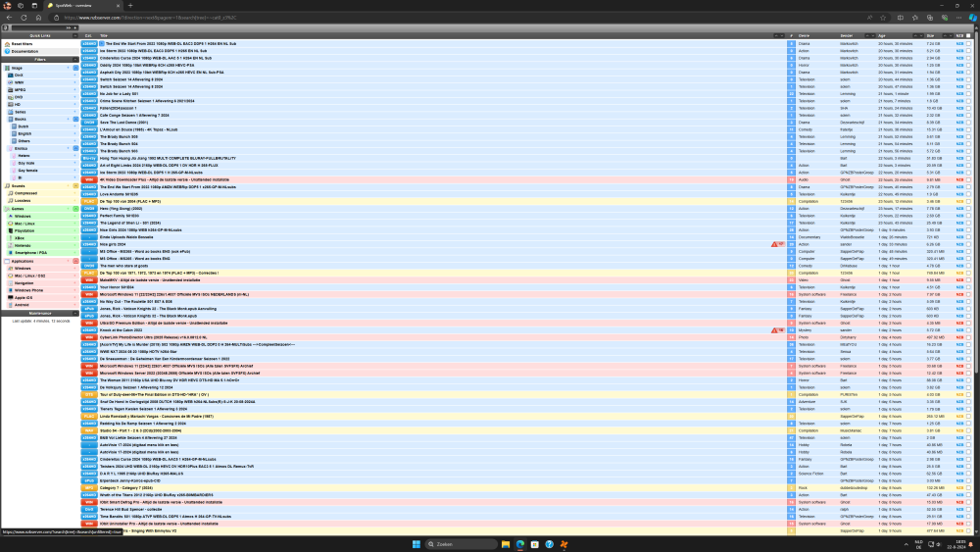Open the Microsoft Windows 11 22H2 Officiële MVS ISOs spot
The width and height of the screenshot is (980, 552).
coord(174,294)
